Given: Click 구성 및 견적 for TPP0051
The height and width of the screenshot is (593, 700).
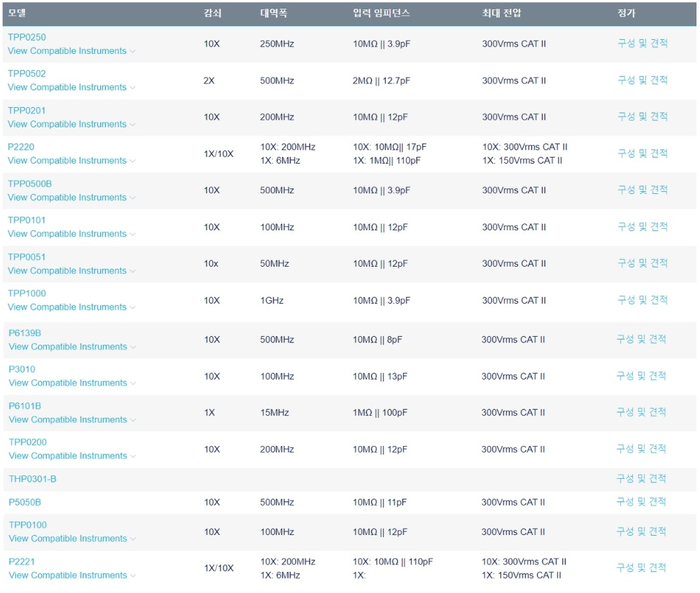Looking at the screenshot, I should pos(643,263).
